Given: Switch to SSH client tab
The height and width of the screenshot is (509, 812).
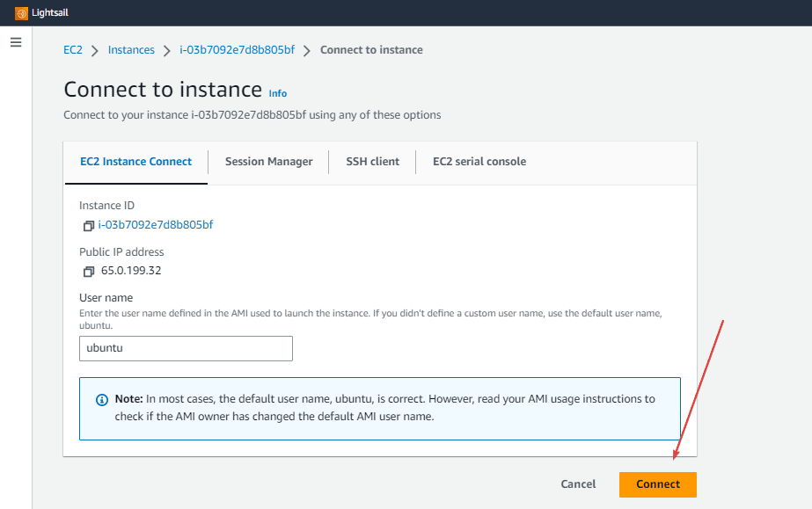Looking at the screenshot, I should tap(372, 162).
